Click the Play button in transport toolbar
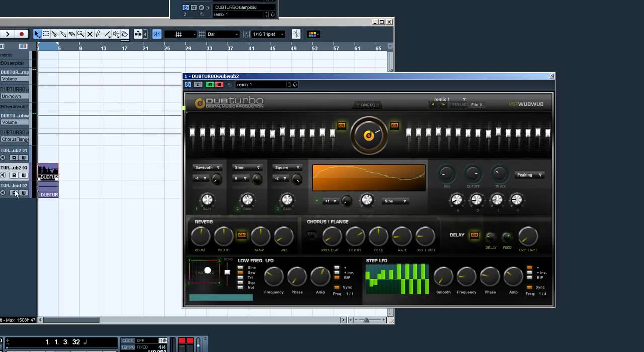 (x=7, y=34)
